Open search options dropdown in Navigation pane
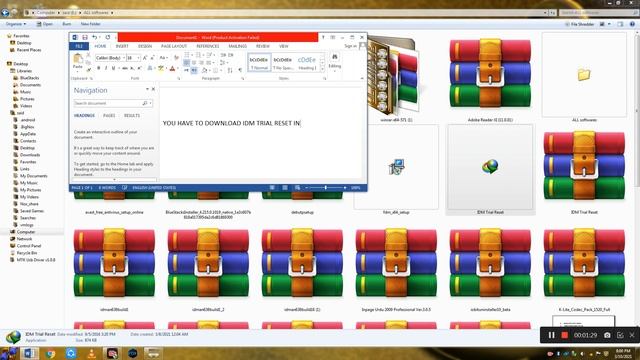 coord(151,103)
